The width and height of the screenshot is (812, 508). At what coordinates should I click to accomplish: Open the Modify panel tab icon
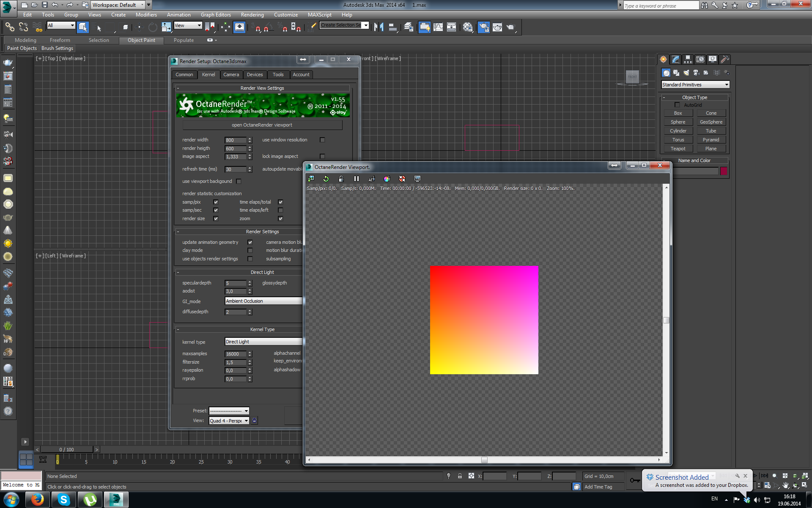(676, 59)
